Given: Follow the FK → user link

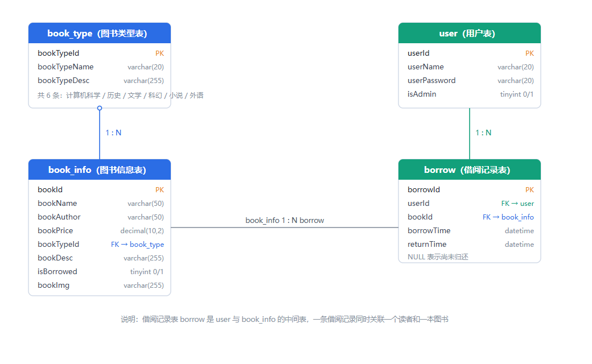Looking at the screenshot, I should [517, 204].
